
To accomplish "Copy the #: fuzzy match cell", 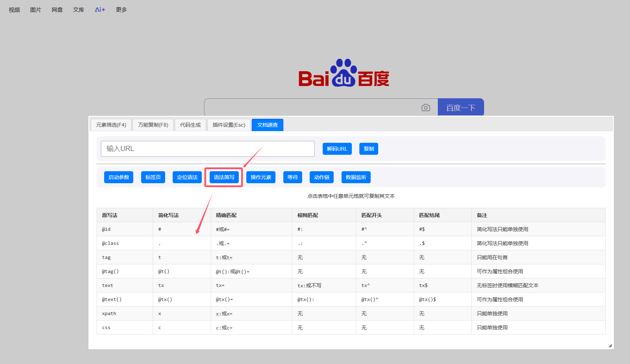I will click(x=324, y=229).
